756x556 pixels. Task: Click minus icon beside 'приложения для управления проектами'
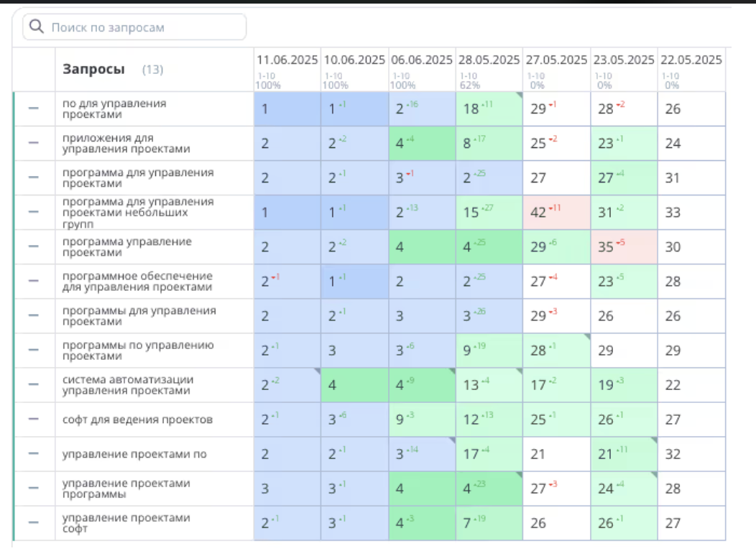coord(33,143)
